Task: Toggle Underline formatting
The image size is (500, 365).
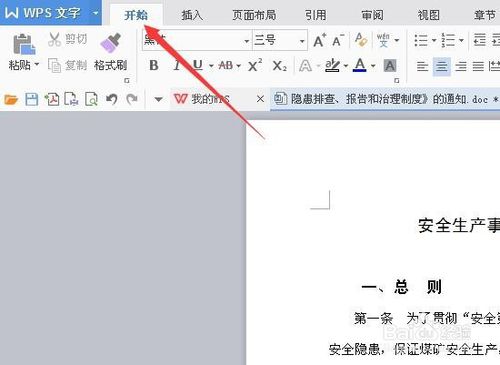Action: tap(198, 65)
